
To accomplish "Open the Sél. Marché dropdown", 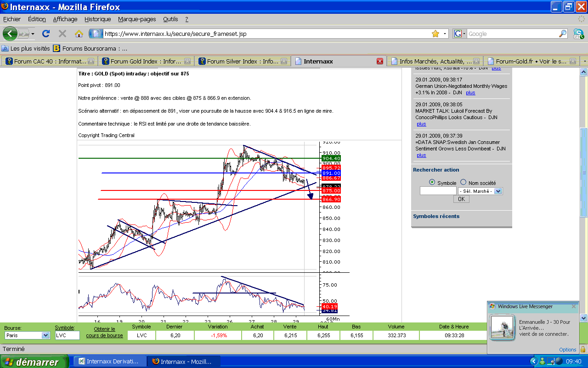I will (x=480, y=191).
